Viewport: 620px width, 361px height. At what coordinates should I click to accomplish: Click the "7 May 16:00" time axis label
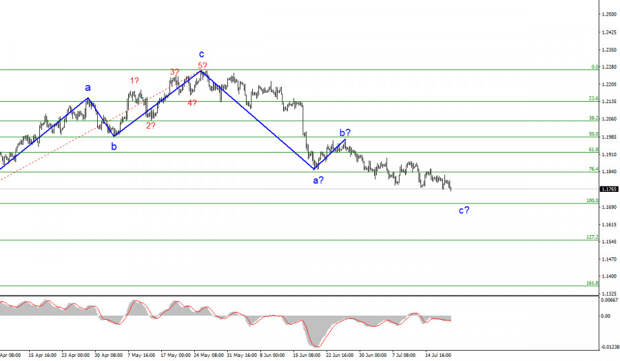click(x=141, y=355)
